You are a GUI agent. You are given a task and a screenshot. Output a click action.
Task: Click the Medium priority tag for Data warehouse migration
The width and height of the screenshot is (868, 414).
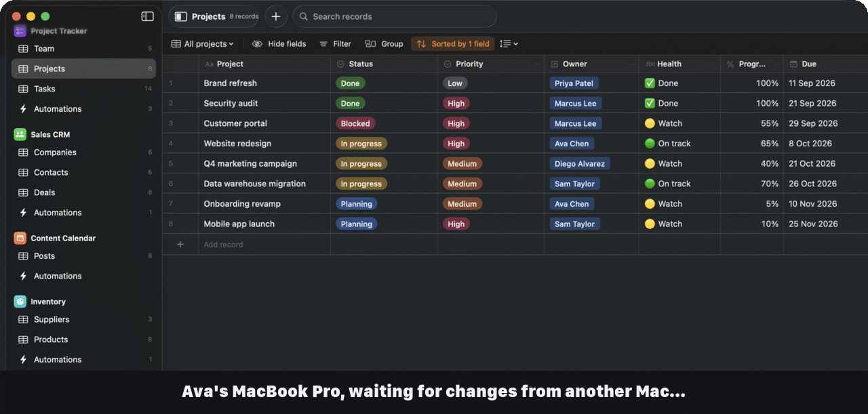pos(462,184)
